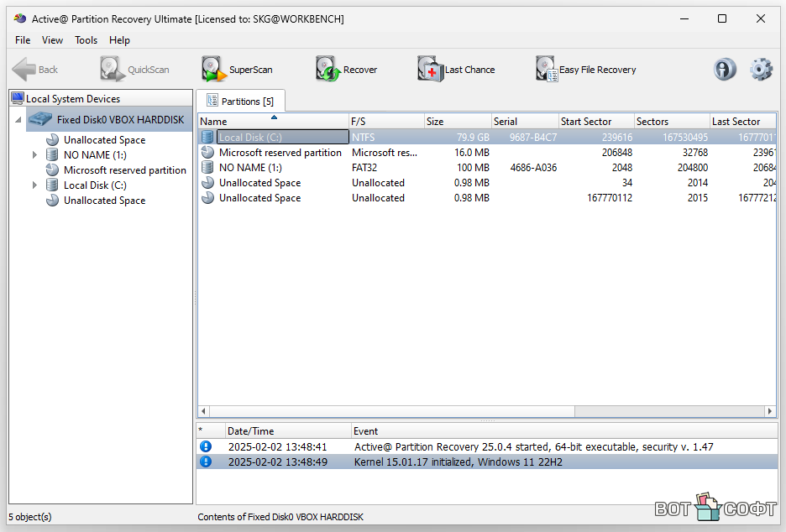The image size is (786, 532).
Task: Open settings gear icon
Action: [x=761, y=69]
